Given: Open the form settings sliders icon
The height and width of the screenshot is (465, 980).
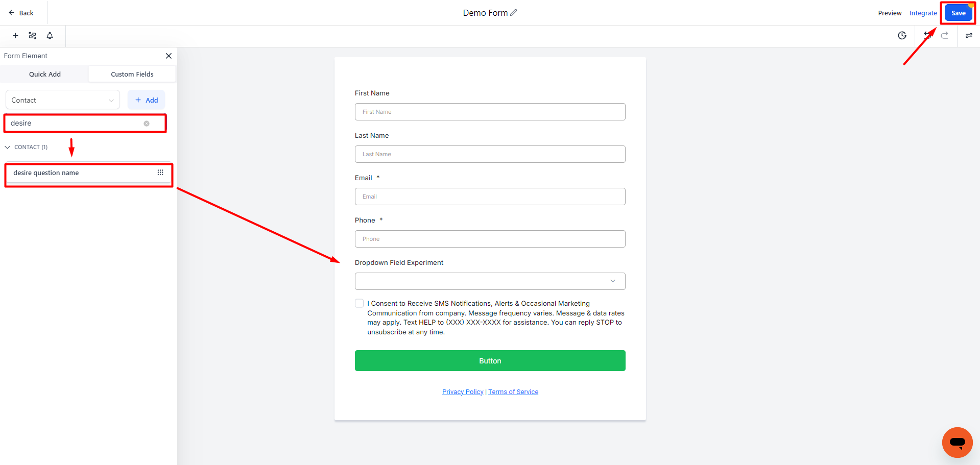Looking at the screenshot, I should [32, 36].
